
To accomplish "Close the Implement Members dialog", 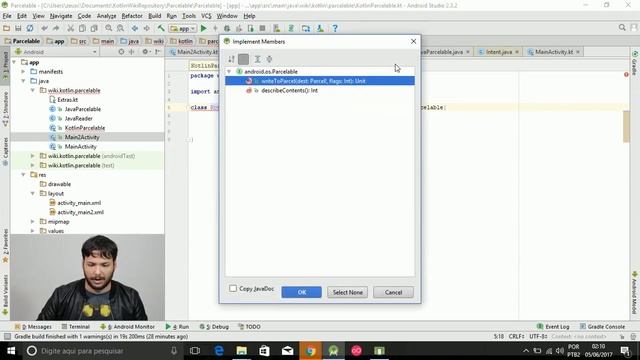I will tap(413, 41).
